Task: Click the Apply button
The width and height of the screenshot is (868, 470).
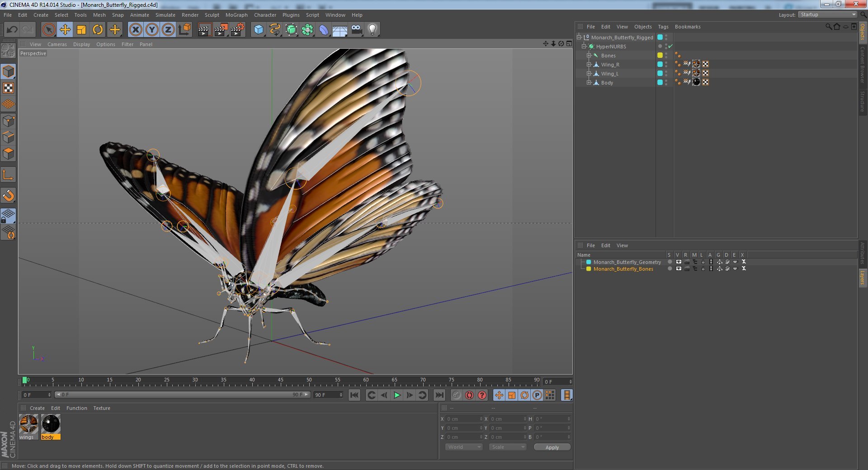Action: click(552, 447)
